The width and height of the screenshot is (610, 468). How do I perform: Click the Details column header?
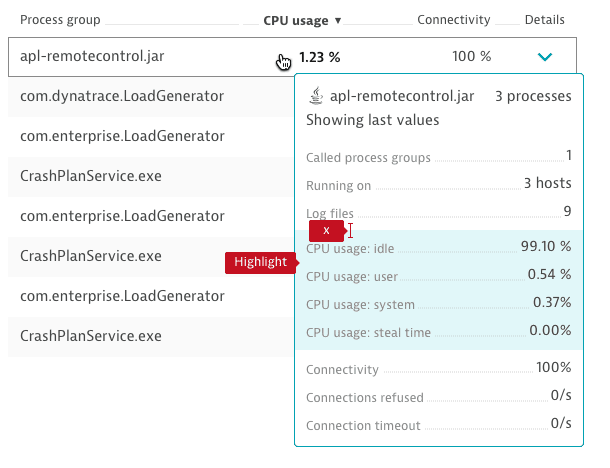[x=544, y=20]
